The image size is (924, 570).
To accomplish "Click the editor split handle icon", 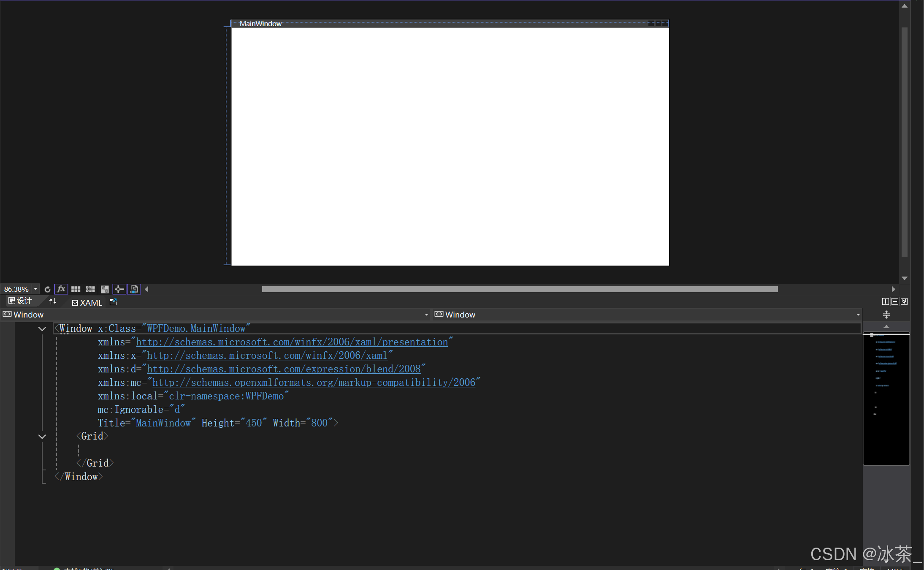I will click(x=886, y=315).
